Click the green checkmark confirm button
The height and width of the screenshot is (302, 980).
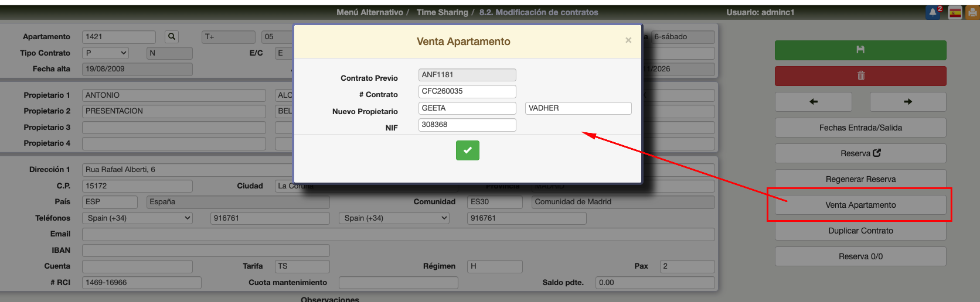coord(467,150)
